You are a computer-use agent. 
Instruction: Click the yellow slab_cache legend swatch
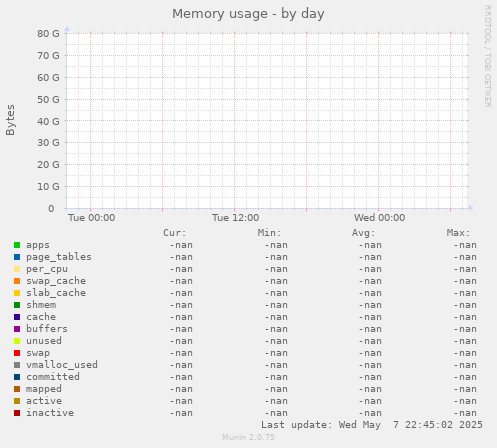pos(17,293)
